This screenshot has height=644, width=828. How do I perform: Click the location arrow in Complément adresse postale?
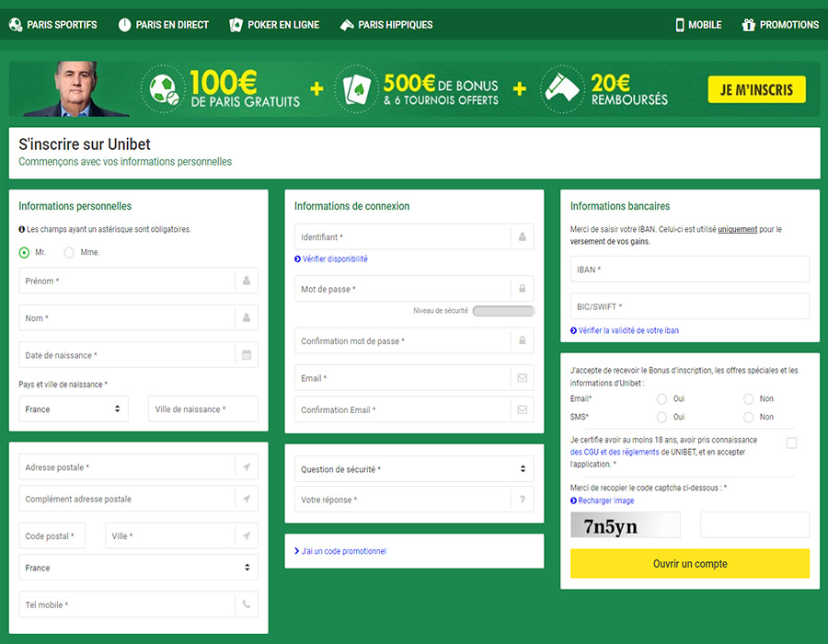pos(247,499)
